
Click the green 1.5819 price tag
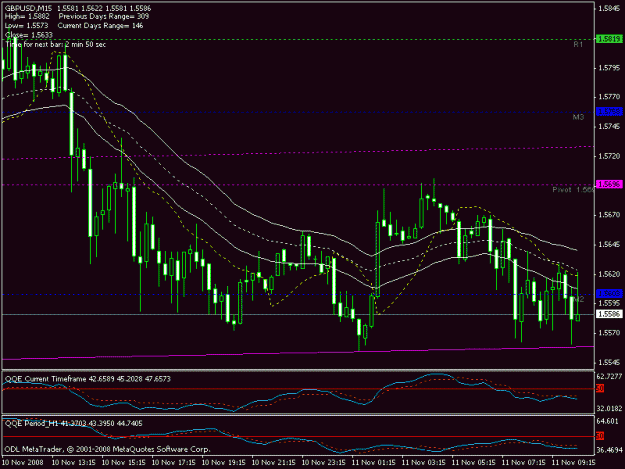pyautogui.click(x=609, y=39)
